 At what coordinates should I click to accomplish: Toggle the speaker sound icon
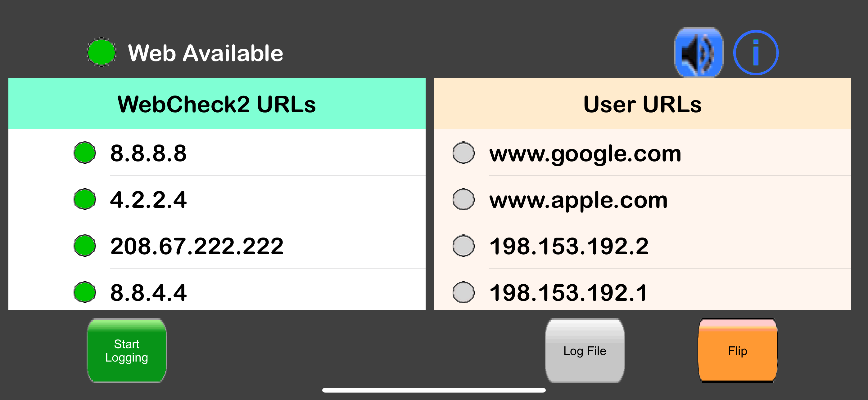pos(698,52)
